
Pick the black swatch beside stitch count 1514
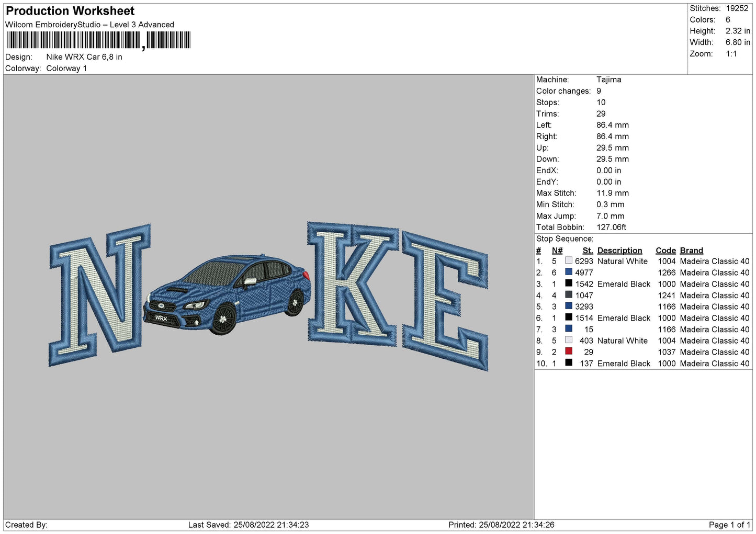(x=569, y=317)
